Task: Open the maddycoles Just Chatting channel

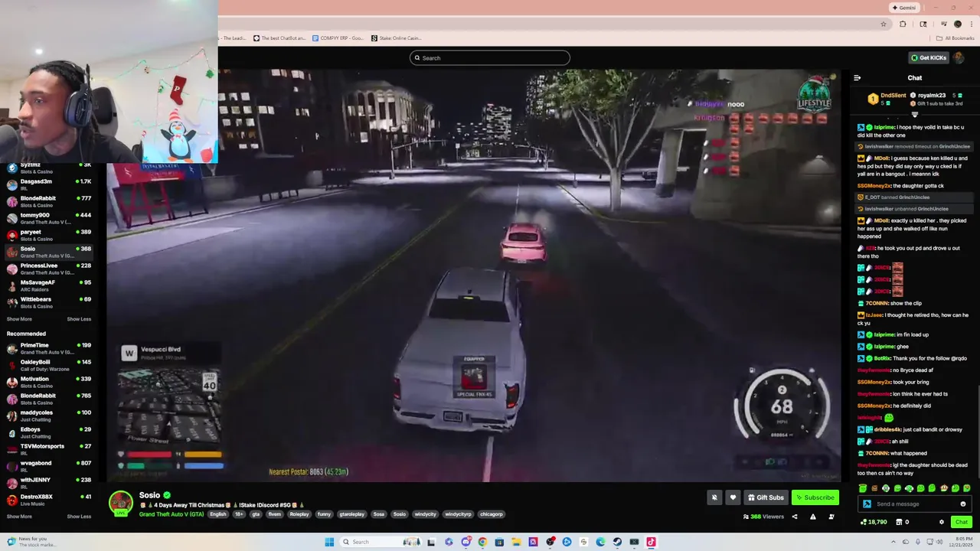Action: [x=49, y=416]
